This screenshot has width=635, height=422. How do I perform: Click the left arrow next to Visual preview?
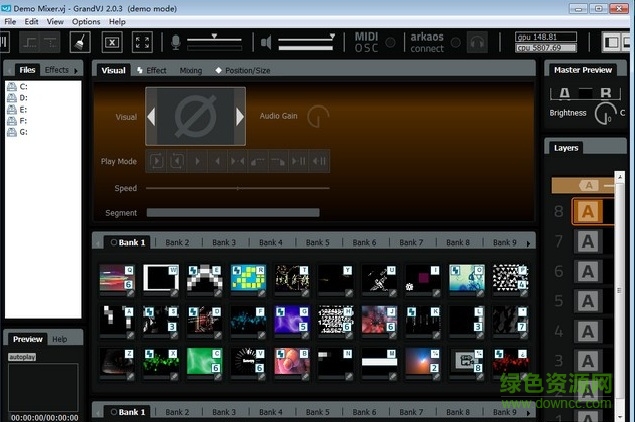[151, 117]
